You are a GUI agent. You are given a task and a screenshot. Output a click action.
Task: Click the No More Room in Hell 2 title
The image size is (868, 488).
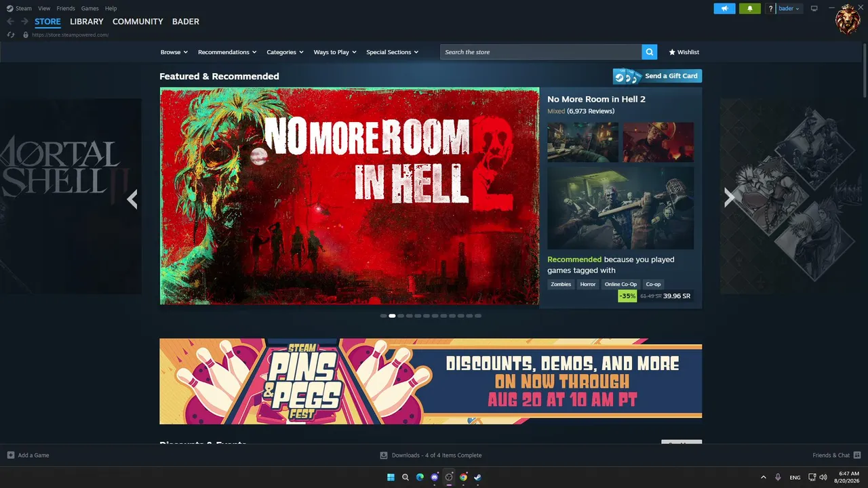coord(596,99)
